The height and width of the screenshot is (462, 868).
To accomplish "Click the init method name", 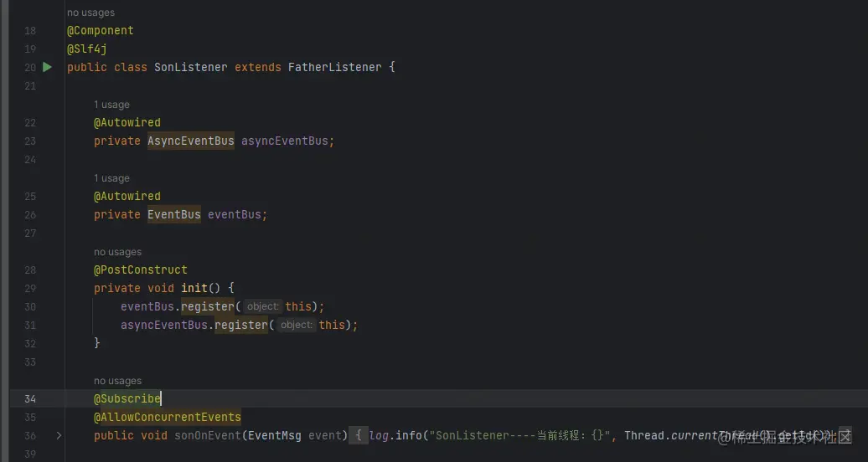I will coord(194,288).
